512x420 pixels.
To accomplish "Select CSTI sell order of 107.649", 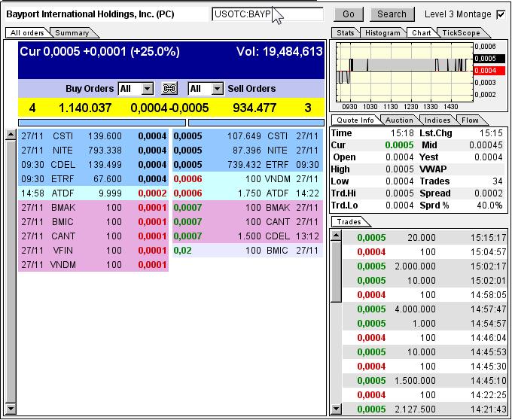I will click(x=248, y=135).
